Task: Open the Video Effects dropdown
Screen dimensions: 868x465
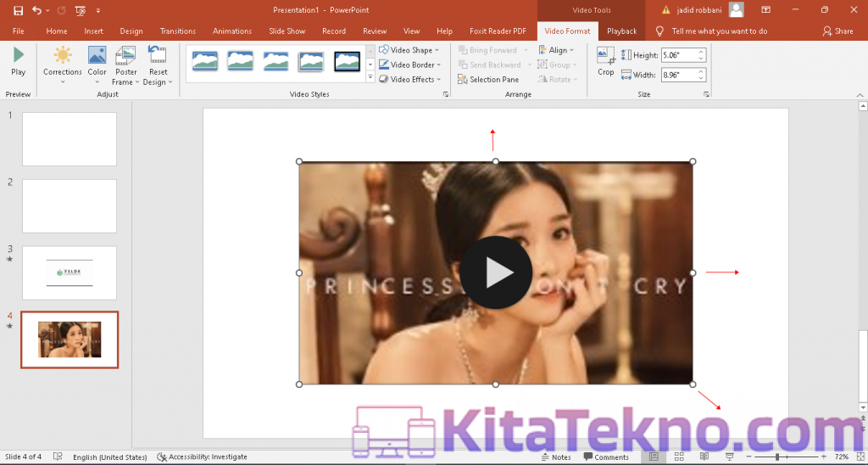Action: 410,79
